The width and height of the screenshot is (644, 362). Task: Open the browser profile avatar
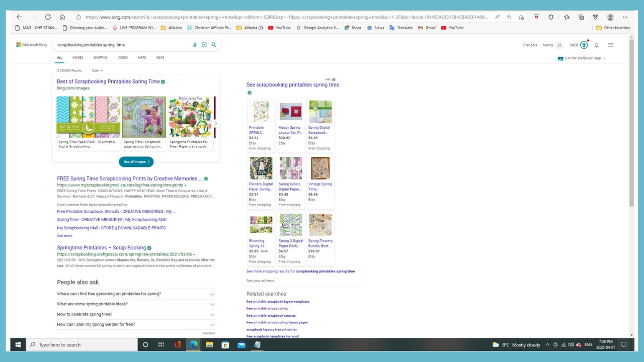[610, 17]
